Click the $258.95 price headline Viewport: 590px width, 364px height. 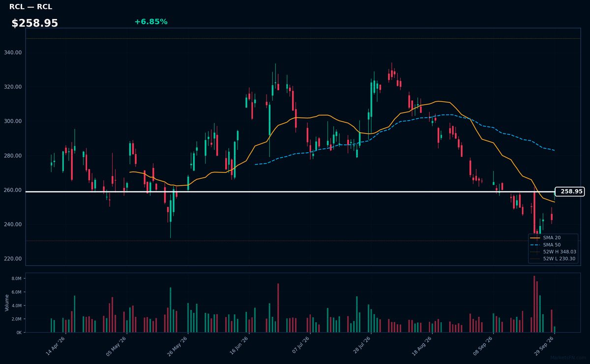pos(35,23)
